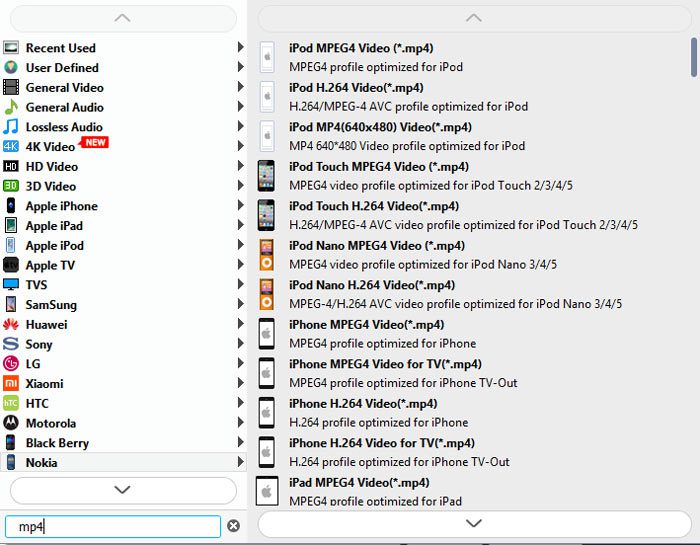Click the Apple TV icon
Viewport: 700px width, 545px height.
(x=11, y=265)
